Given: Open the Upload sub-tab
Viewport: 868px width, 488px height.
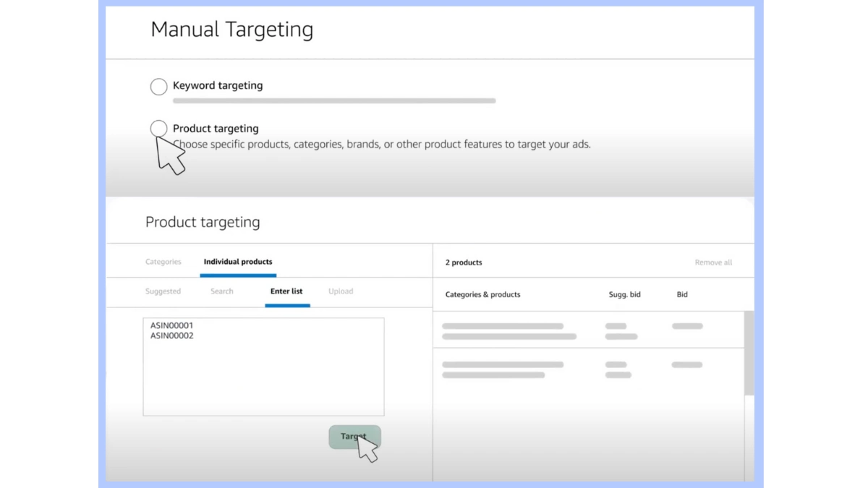Looking at the screenshot, I should [x=341, y=291].
